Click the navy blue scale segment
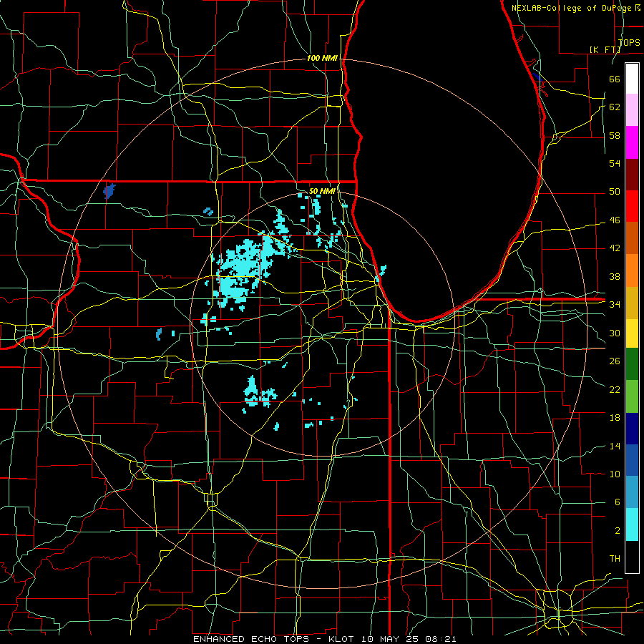 pyautogui.click(x=632, y=429)
